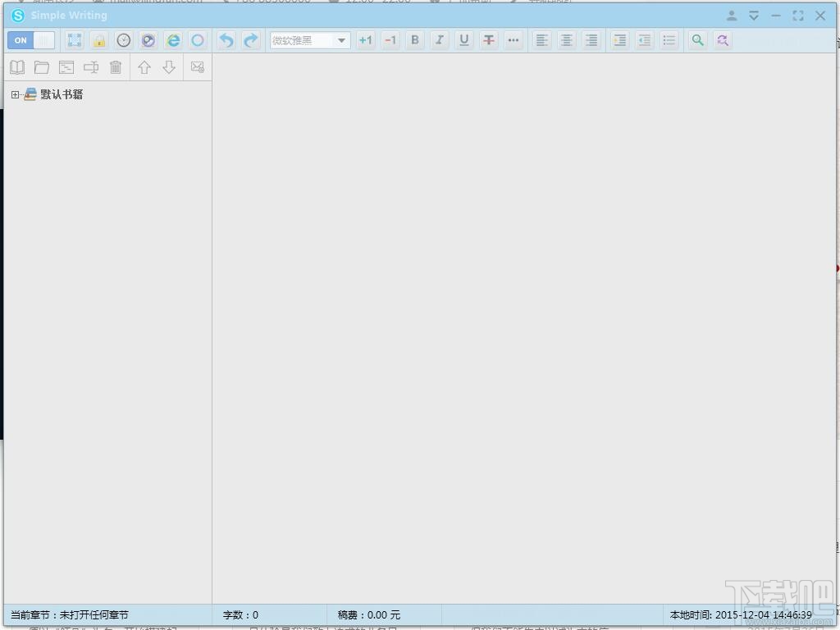Screen dimensions: 840x630
Task: Align text left
Action: (542, 40)
